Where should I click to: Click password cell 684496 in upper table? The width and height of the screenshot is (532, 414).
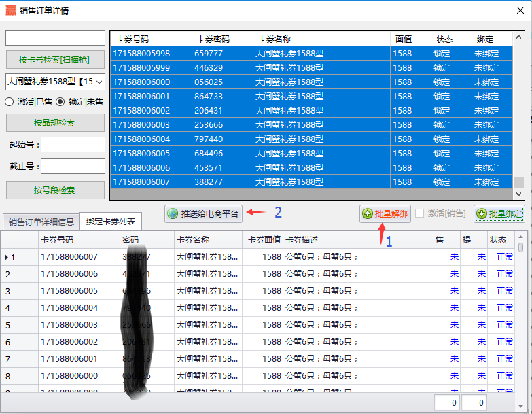223,154
